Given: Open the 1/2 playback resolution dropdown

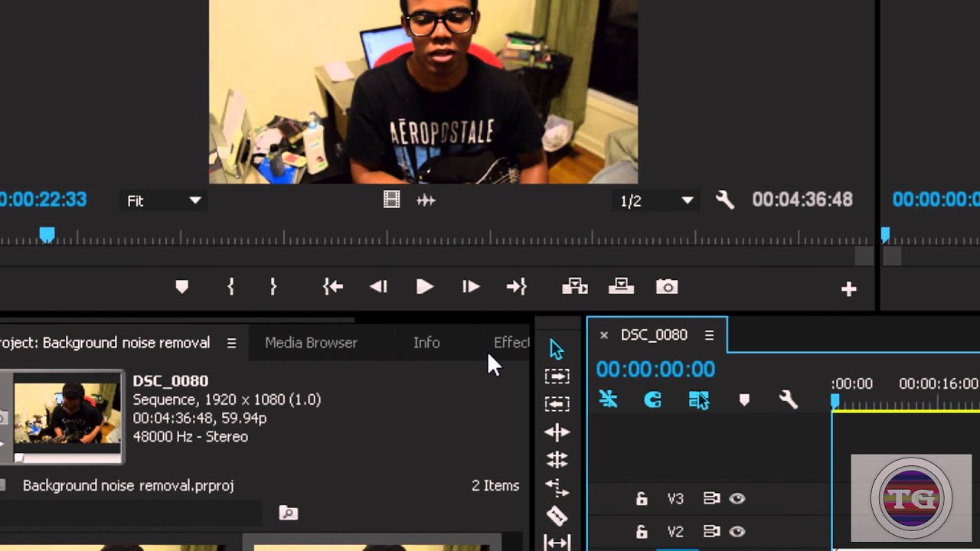Looking at the screenshot, I should (x=657, y=201).
